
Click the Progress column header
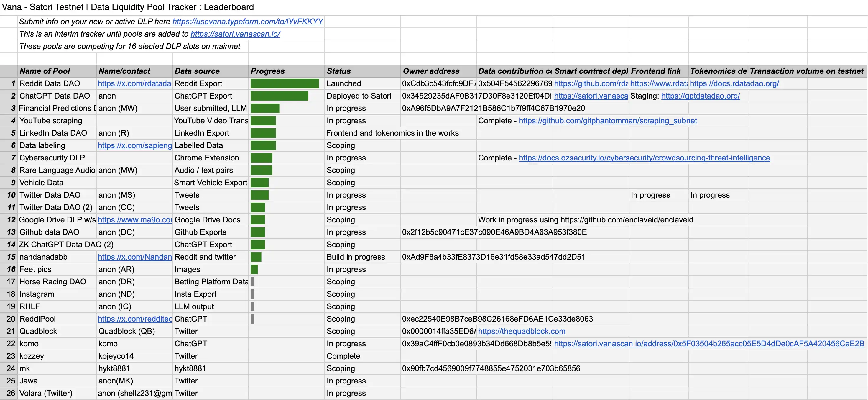point(267,71)
